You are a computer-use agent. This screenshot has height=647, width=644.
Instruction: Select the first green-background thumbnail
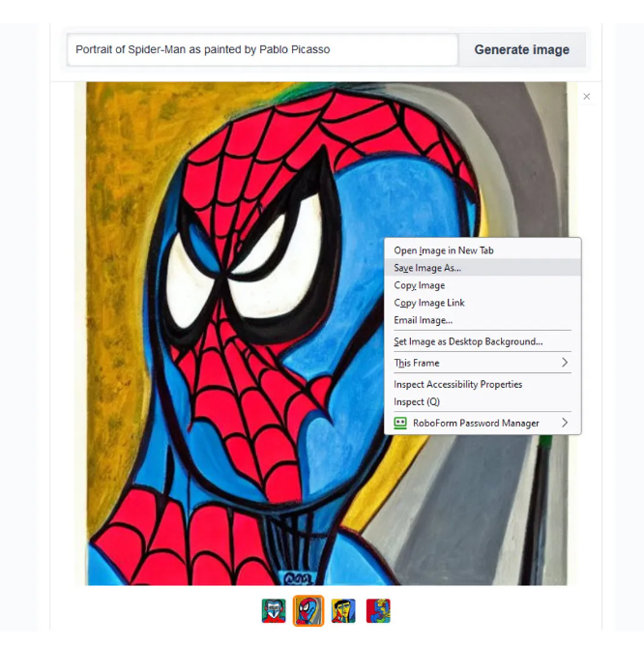click(x=274, y=610)
